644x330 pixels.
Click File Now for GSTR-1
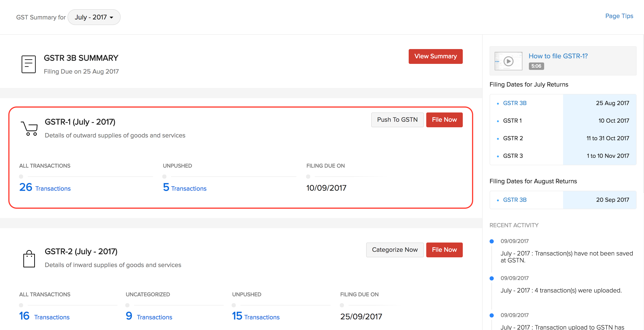pos(444,120)
